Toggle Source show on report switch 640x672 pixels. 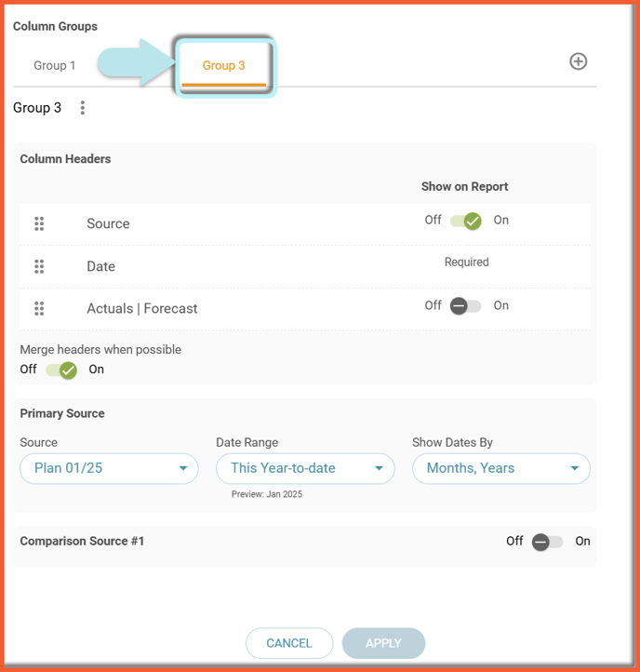466,222
